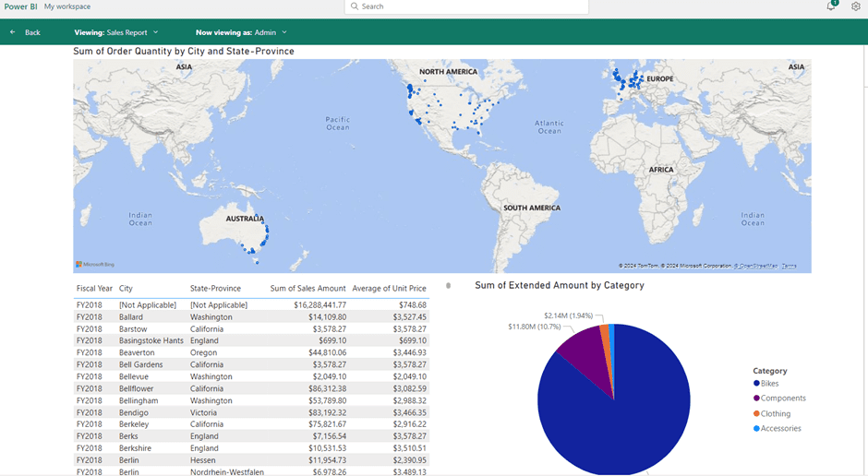Select Clothing legend item
Image resolution: width=868 pixels, height=476 pixels.
tap(775, 414)
